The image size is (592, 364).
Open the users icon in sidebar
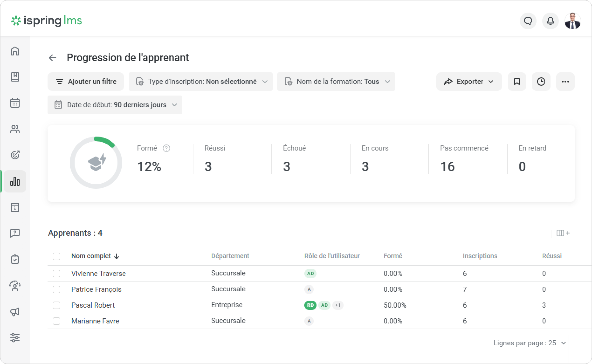(x=15, y=129)
